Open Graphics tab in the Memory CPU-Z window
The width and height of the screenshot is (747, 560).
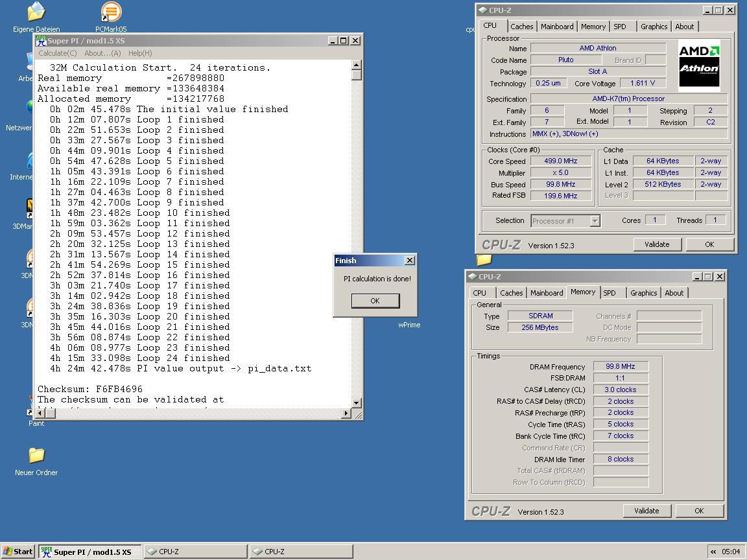point(643,293)
